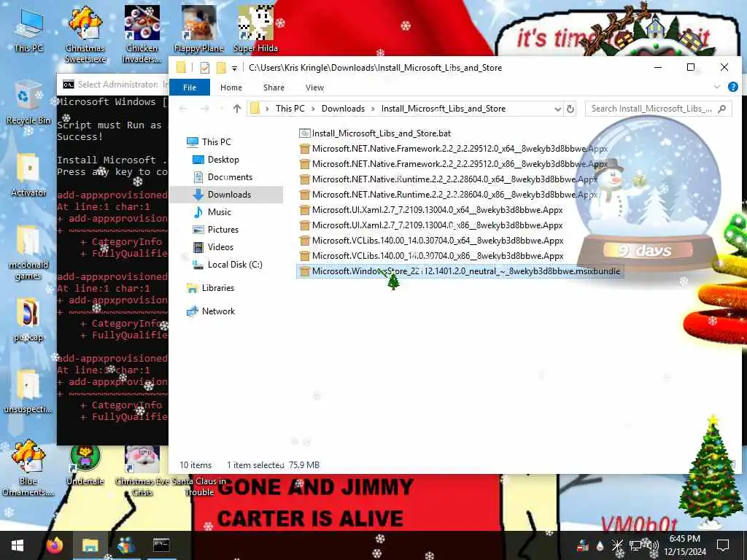747x560 pixels.
Task: Select Pictures in navigation pane
Action: [x=223, y=230]
